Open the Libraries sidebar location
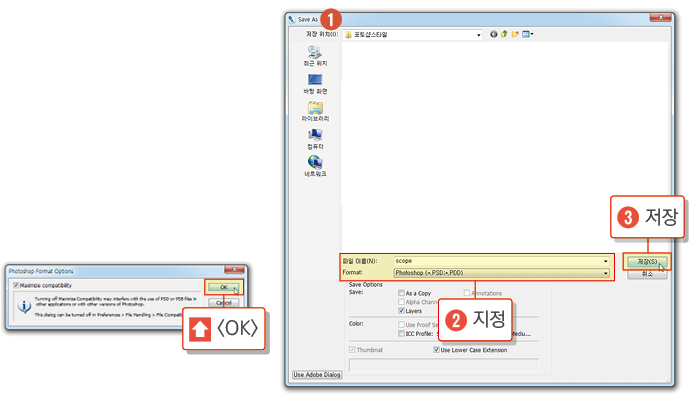 pyautogui.click(x=315, y=111)
